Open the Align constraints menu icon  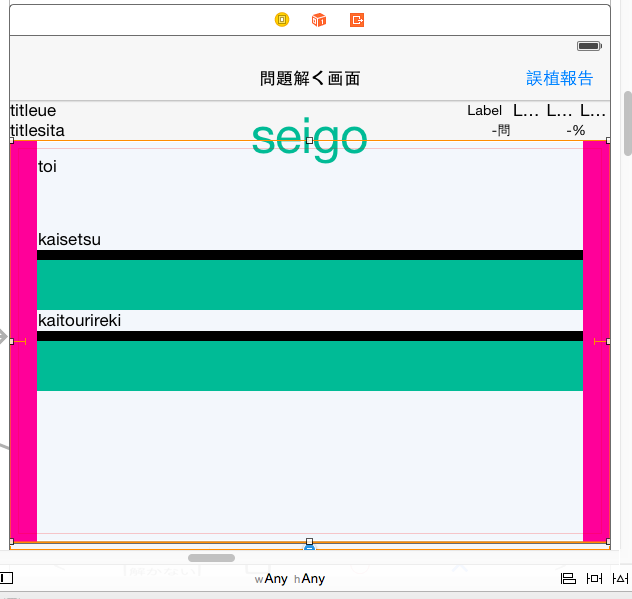coord(568,579)
